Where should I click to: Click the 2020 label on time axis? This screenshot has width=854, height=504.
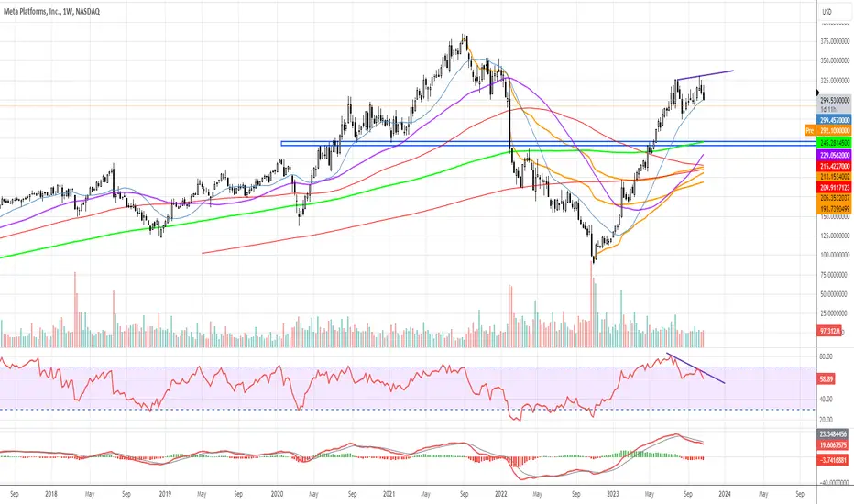click(277, 494)
